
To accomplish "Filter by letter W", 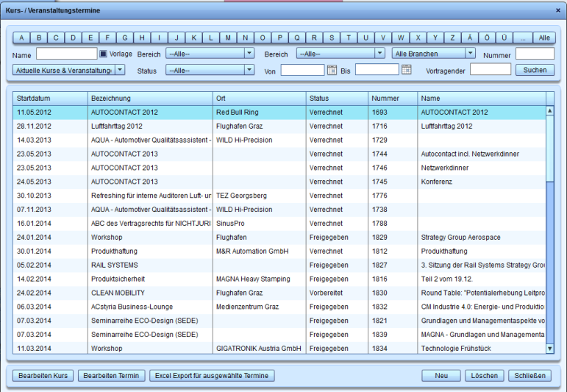I will [x=400, y=38].
